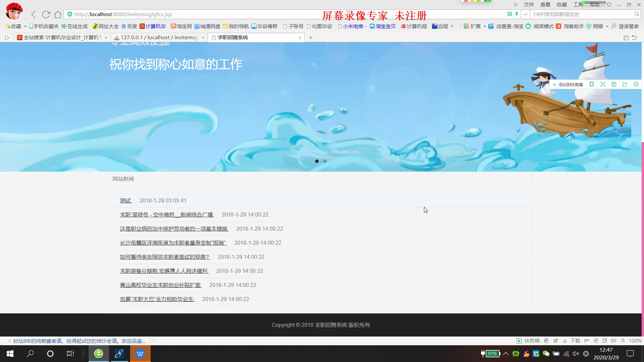The width and height of the screenshot is (644, 362).
Task: Click the back navigation arrow
Action: [x=34, y=14]
